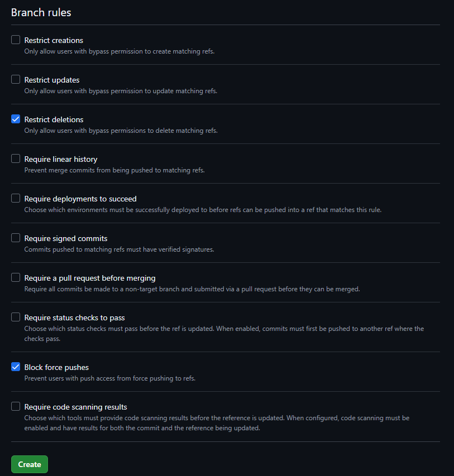This screenshot has height=476, width=454.
Task: Check Require a pull request before merging
Action: [x=16, y=278]
